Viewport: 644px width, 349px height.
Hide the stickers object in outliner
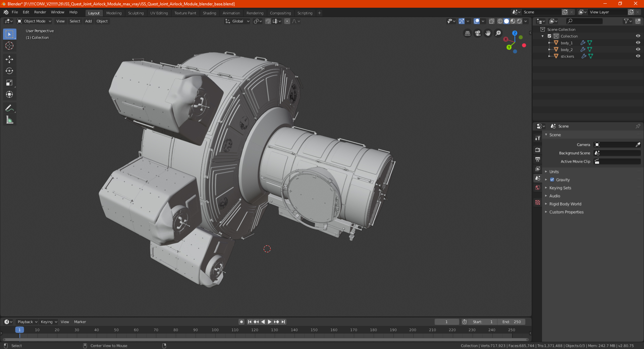(x=638, y=56)
